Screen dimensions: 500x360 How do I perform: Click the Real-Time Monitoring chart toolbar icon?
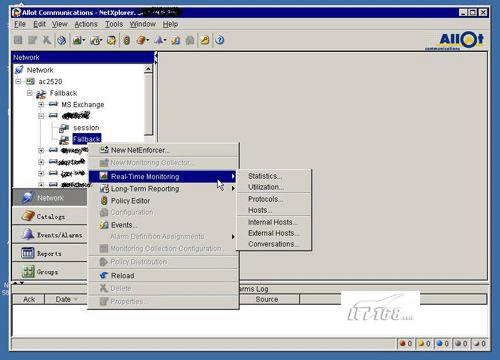[x=77, y=40]
